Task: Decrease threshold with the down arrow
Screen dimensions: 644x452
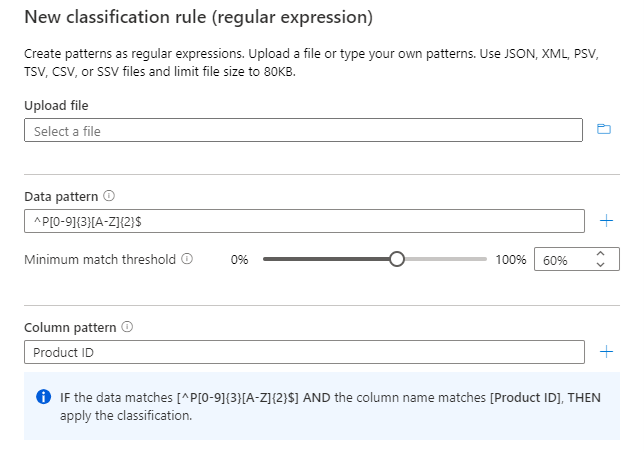Action: coord(600,265)
